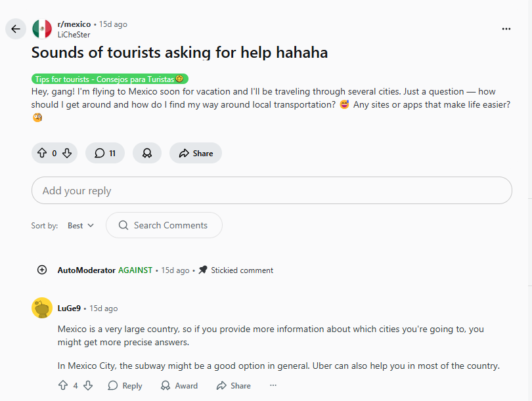Open the post options ellipsis menu

[506, 29]
